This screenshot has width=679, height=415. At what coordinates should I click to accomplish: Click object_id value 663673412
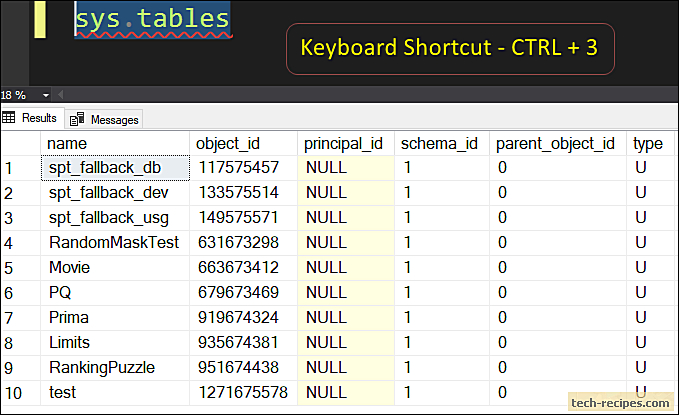243,268
